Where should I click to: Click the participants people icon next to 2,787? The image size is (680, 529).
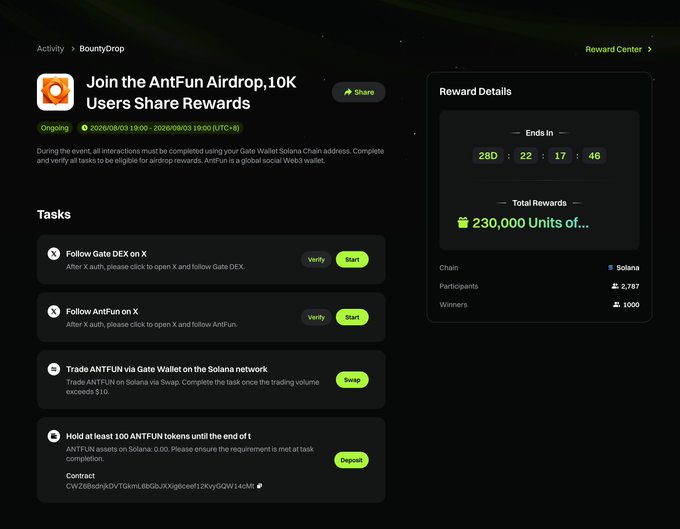(x=615, y=286)
